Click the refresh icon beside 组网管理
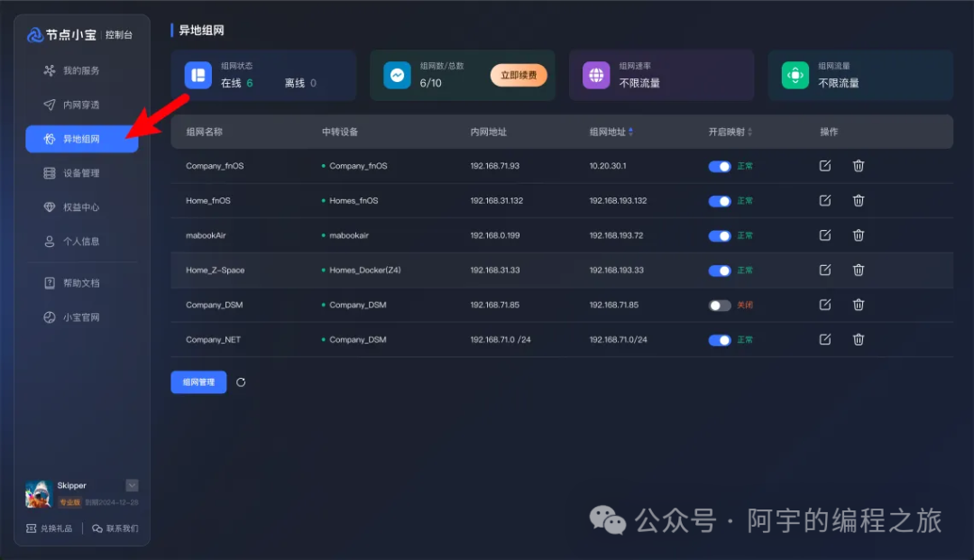The width and height of the screenshot is (974, 560). [x=241, y=382]
